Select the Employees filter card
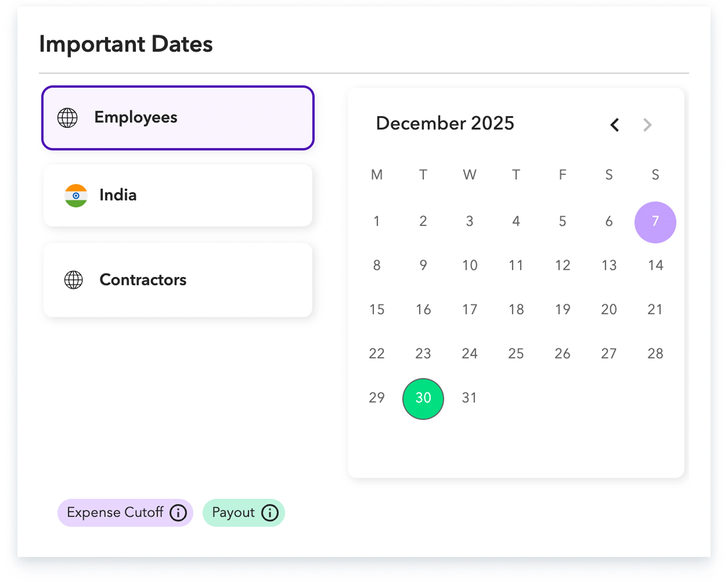 click(178, 118)
